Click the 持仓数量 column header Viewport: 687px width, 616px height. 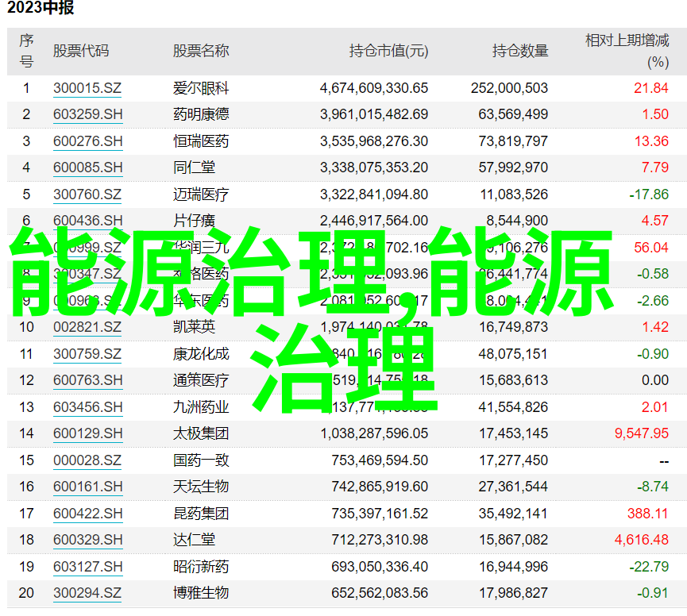[520, 52]
